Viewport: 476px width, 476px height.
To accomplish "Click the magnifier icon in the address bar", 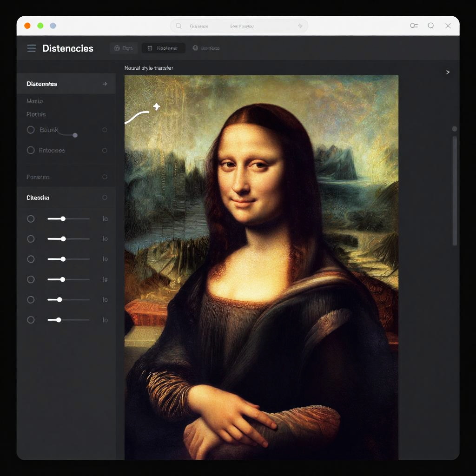I will (178, 26).
